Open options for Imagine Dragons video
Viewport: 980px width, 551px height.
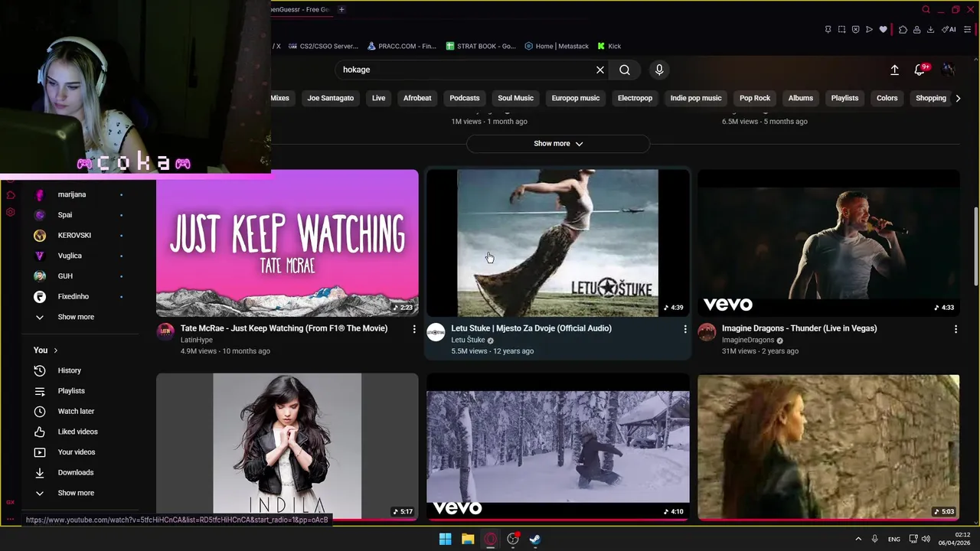(x=955, y=329)
